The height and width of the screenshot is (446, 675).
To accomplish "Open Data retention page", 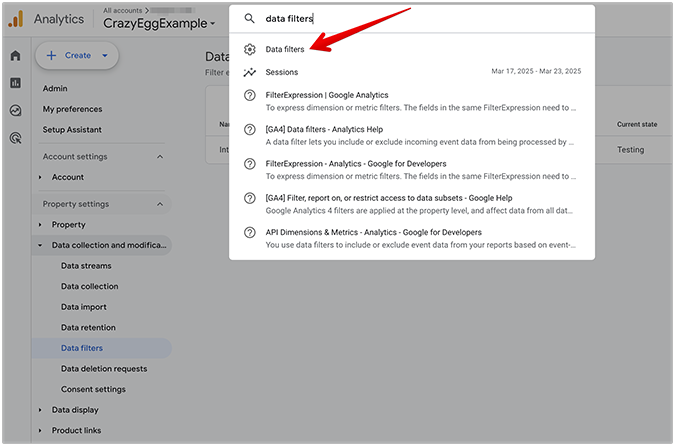I will click(x=88, y=328).
